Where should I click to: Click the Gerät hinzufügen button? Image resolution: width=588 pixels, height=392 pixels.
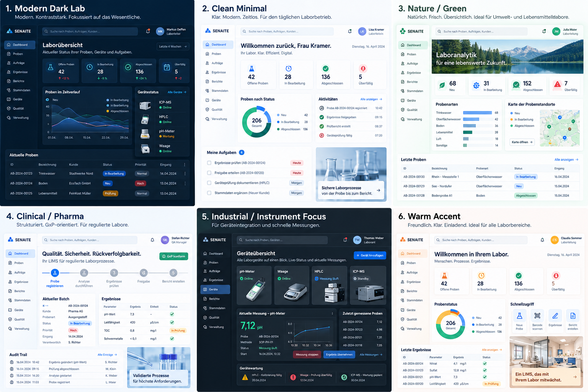(370, 255)
